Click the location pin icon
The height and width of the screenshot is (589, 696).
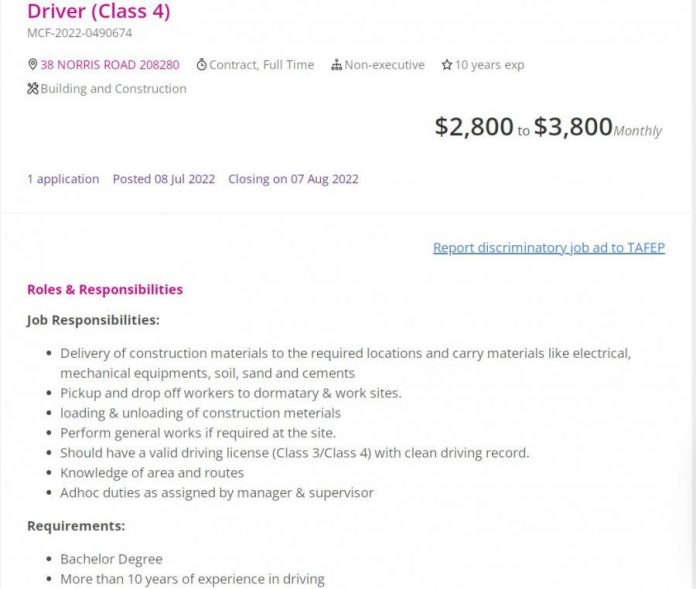click(32, 64)
